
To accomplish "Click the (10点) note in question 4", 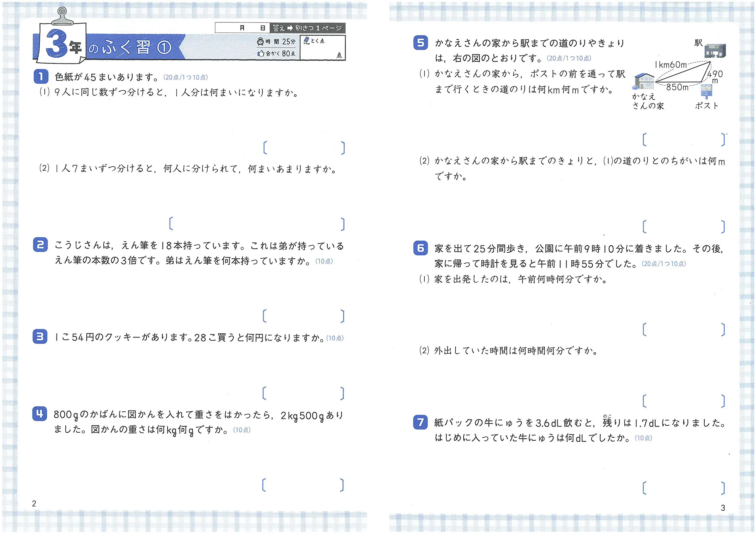I will (x=242, y=430).
